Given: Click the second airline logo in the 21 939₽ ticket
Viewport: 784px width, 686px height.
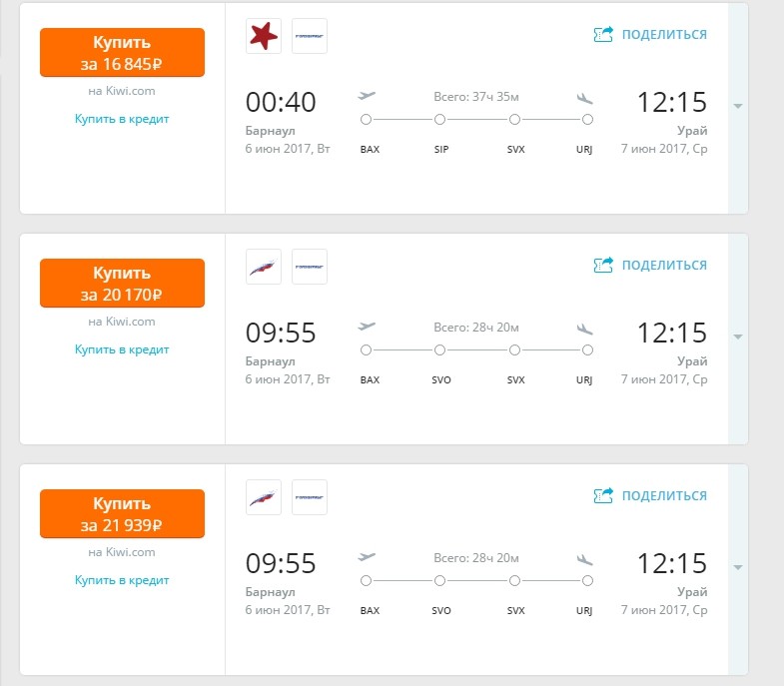Looking at the screenshot, I should (310, 497).
